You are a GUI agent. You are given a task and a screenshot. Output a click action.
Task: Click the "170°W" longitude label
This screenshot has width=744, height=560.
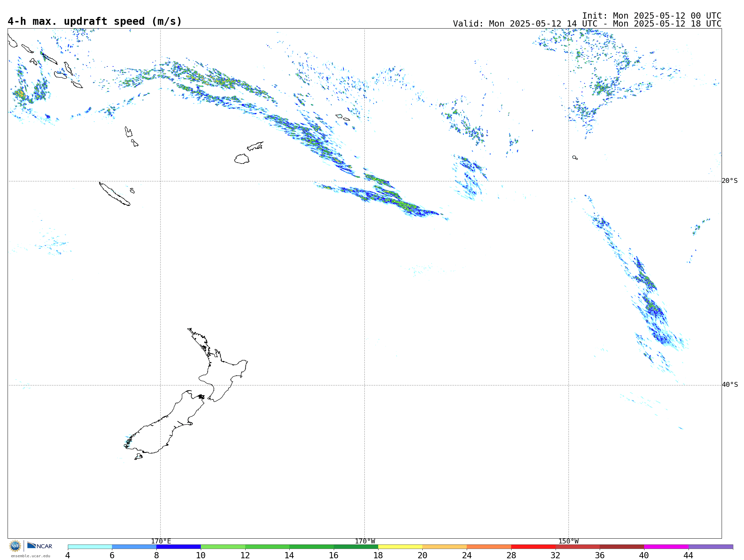365,541
